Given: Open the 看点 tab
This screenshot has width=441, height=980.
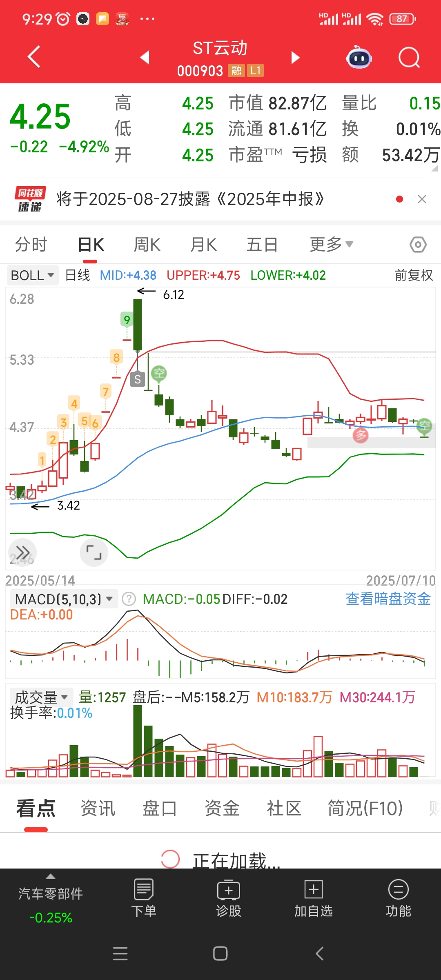Looking at the screenshot, I should click(x=36, y=808).
